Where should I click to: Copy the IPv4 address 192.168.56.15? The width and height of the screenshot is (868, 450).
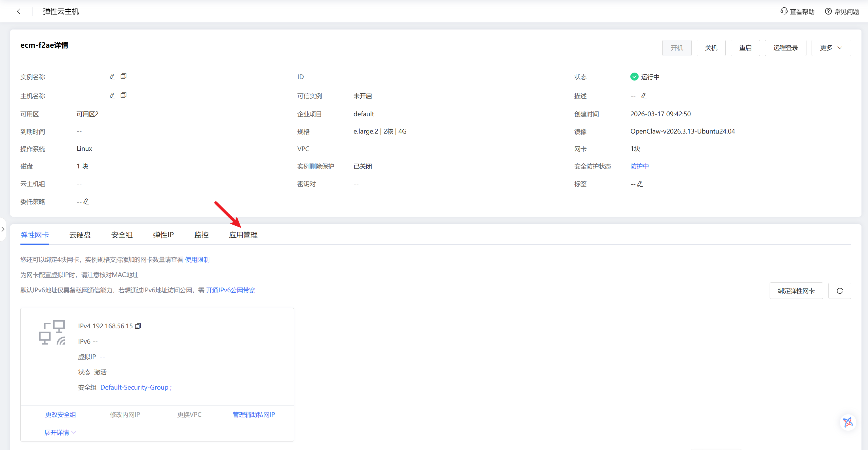(138, 326)
